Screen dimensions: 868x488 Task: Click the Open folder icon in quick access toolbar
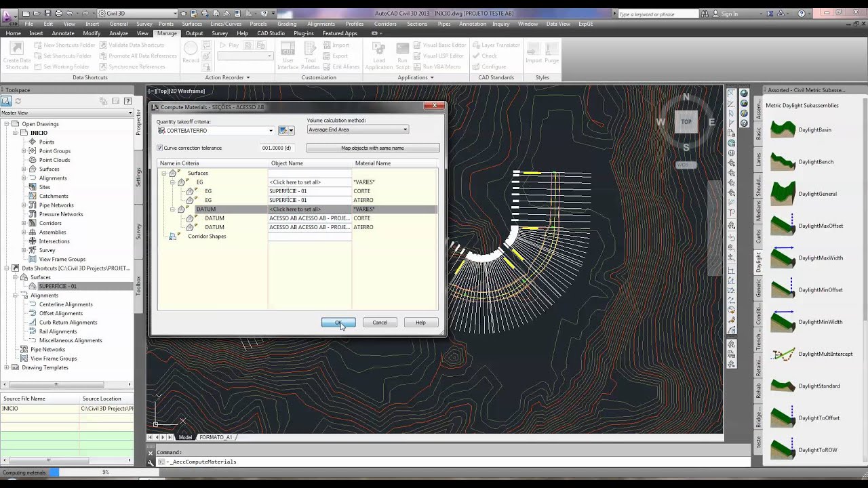click(37, 13)
